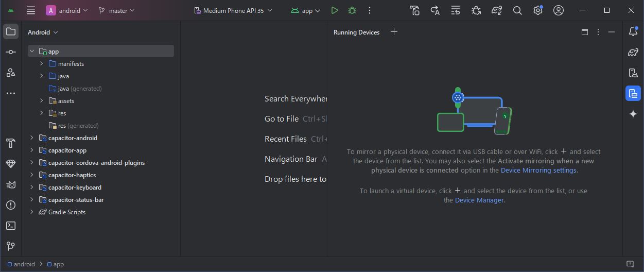This screenshot has height=272, width=644.
Task: Click Recent Files hint text
Action: click(x=286, y=139)
